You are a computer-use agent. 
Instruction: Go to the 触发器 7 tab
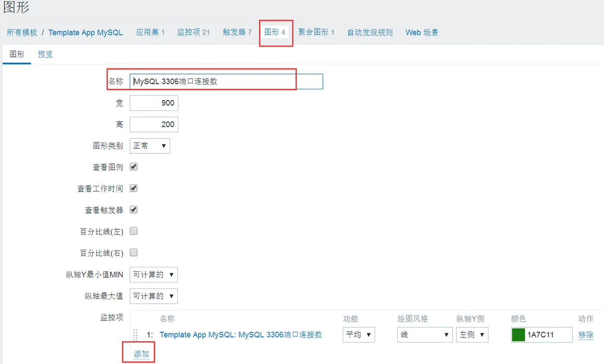click(237, 32)
